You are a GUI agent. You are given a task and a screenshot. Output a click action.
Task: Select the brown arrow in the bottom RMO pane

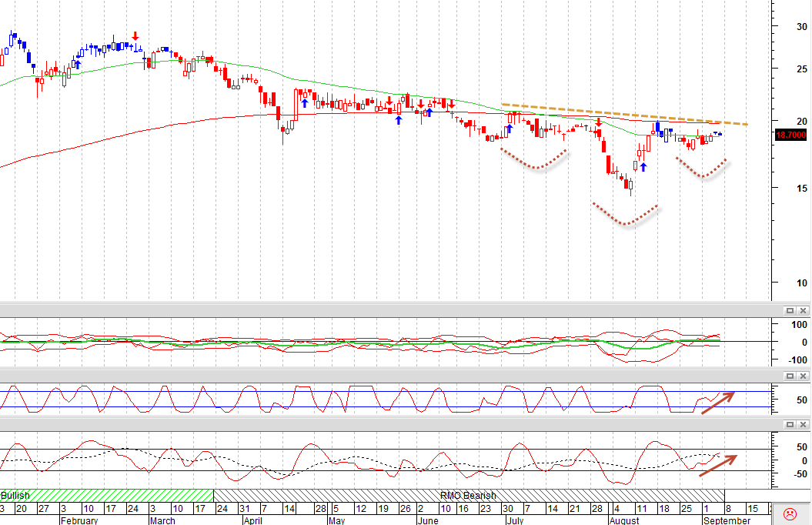718,466
